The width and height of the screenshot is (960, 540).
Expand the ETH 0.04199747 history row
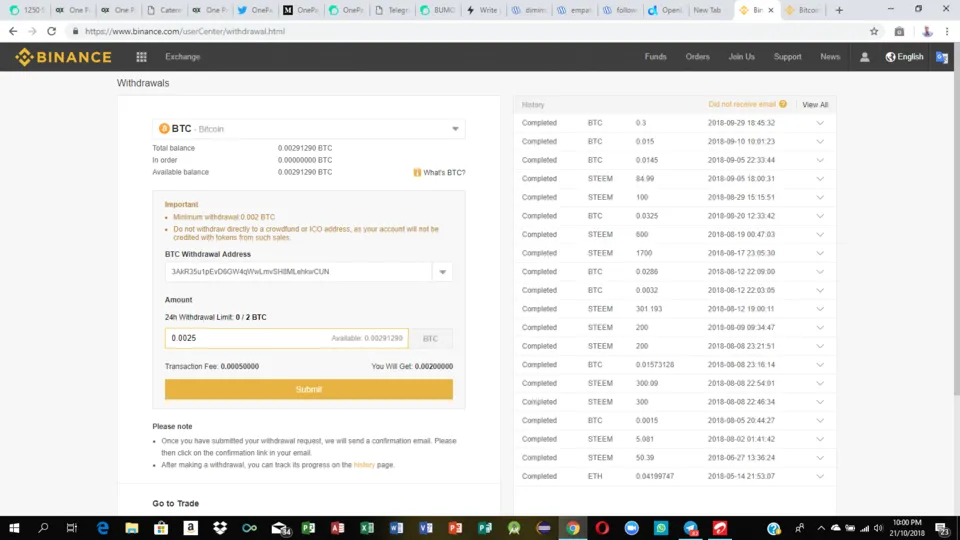(x=820, y=476)
